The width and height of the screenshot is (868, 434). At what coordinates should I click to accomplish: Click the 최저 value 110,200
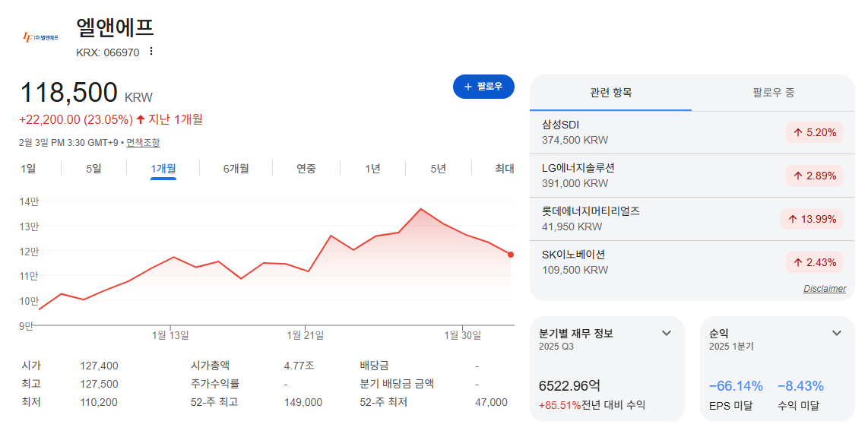point(99,402)
